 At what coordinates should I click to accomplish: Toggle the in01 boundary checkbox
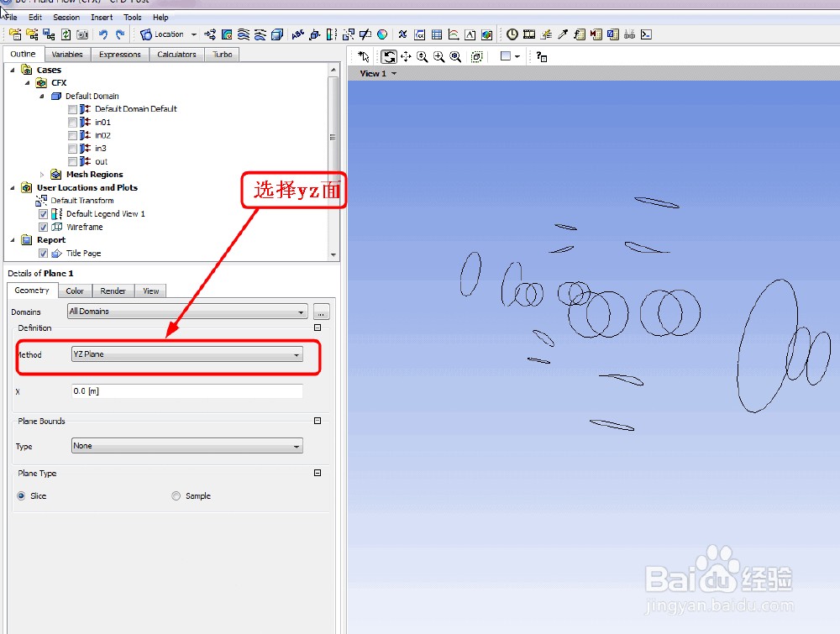[x=73, y=123]
